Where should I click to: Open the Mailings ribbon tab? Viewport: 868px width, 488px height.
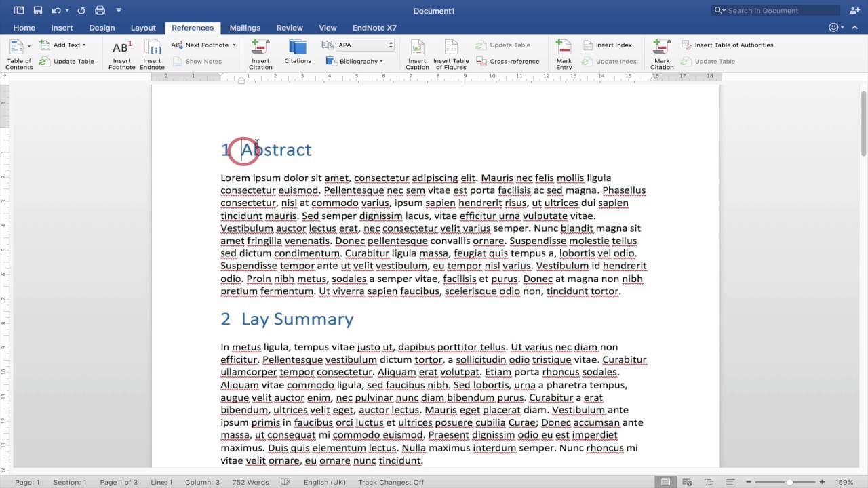point(245,28)
